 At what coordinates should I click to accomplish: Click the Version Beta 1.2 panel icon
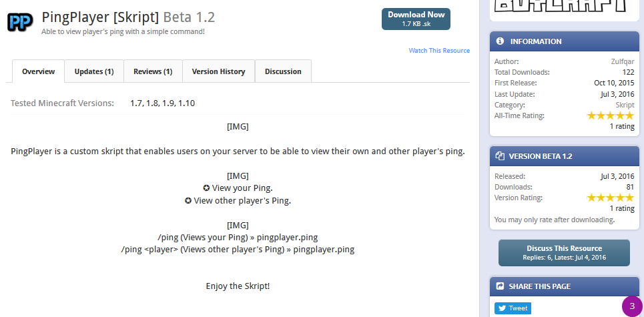tap(500, 156)
